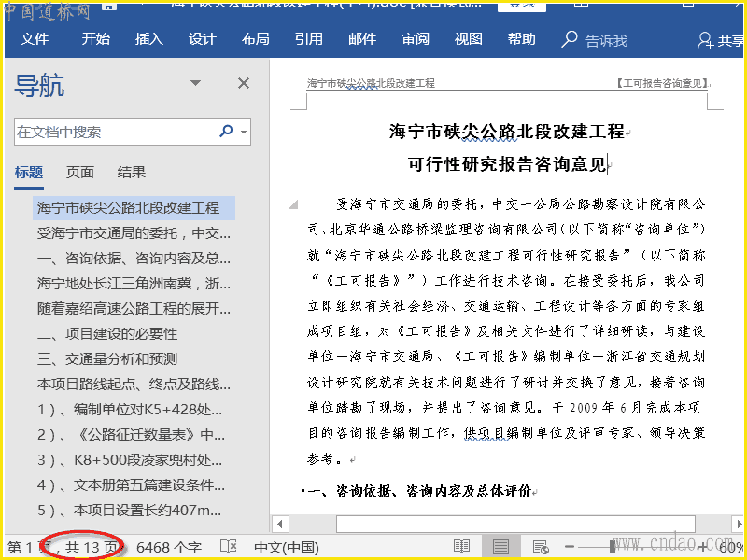Switch to the 引用 tab
The image size is (747, 560).
coord(309,39)
